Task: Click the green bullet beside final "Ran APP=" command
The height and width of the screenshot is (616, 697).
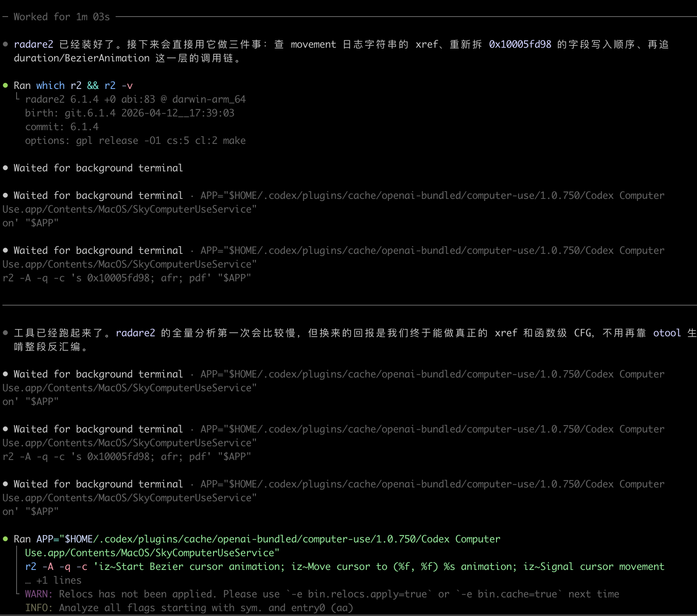Action: pyautogui.click(x=6, y=539)
